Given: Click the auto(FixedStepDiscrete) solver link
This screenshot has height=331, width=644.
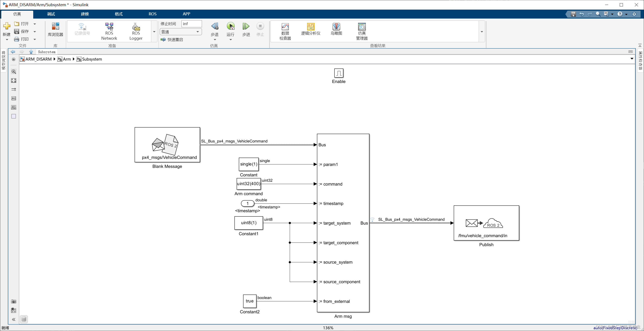Looking at the screenshot, I should (x=615, y=328).
